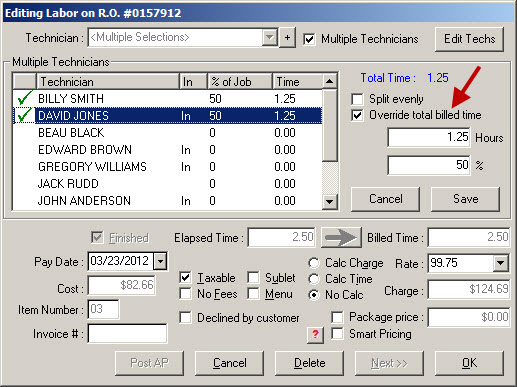The image size is (517, 387).
Task: Click the plus button next to Technician
Action: coord(287,38)
